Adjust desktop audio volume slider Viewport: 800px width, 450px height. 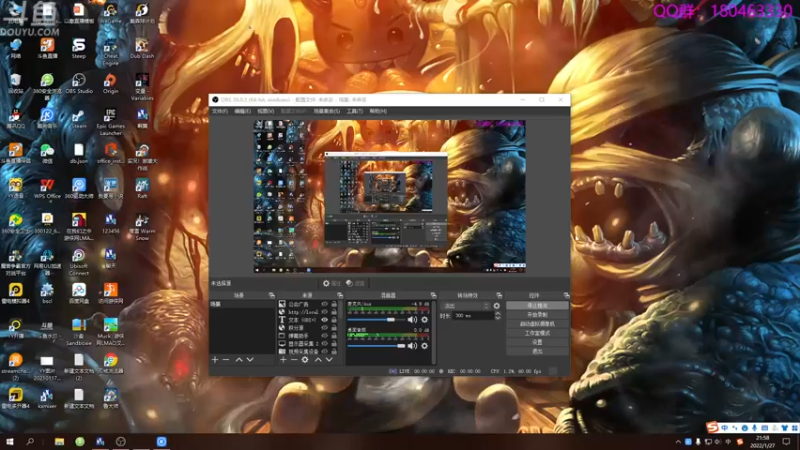(376, 345)
